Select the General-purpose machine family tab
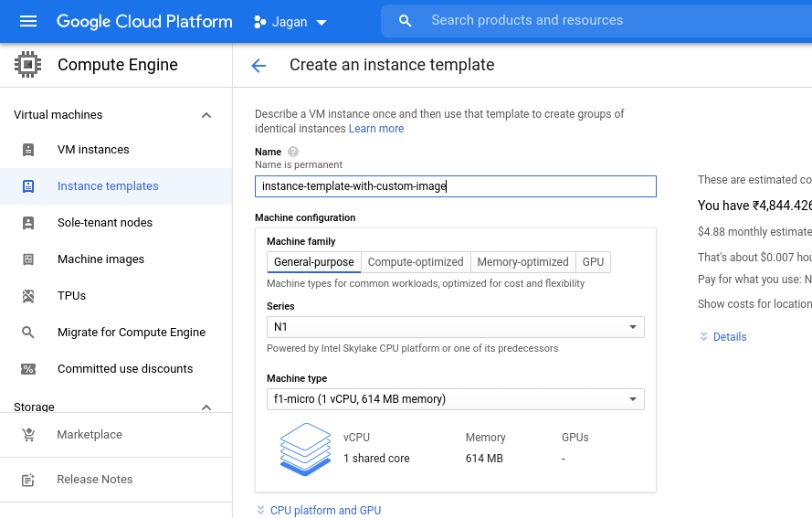The height and width of the screenshot is (518, 812). coord(314,262)
